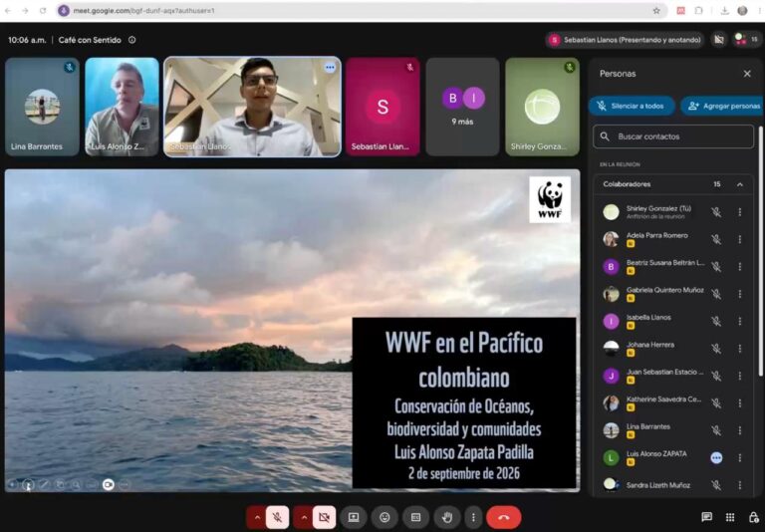Toggle the microphone mute button
Viewport: 765px width, 532px height.
277,517
